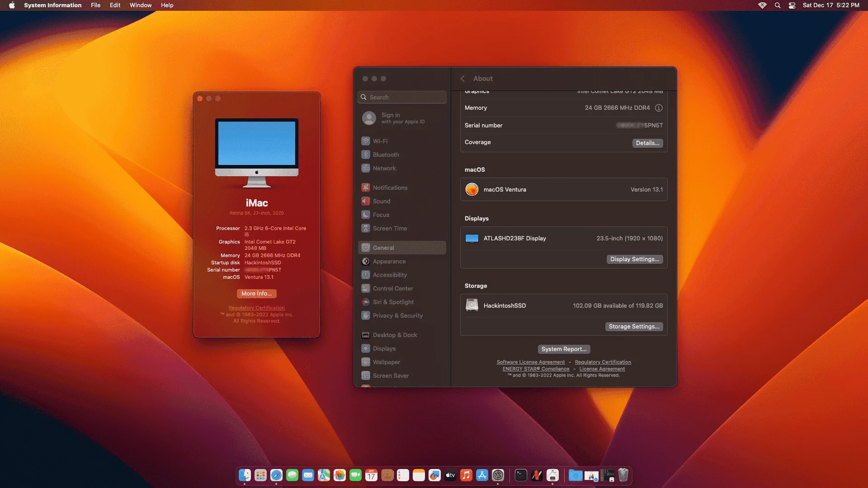The image size is (868, 488).
Task: Open Finder from the Dock
Action: click(245, 475)
